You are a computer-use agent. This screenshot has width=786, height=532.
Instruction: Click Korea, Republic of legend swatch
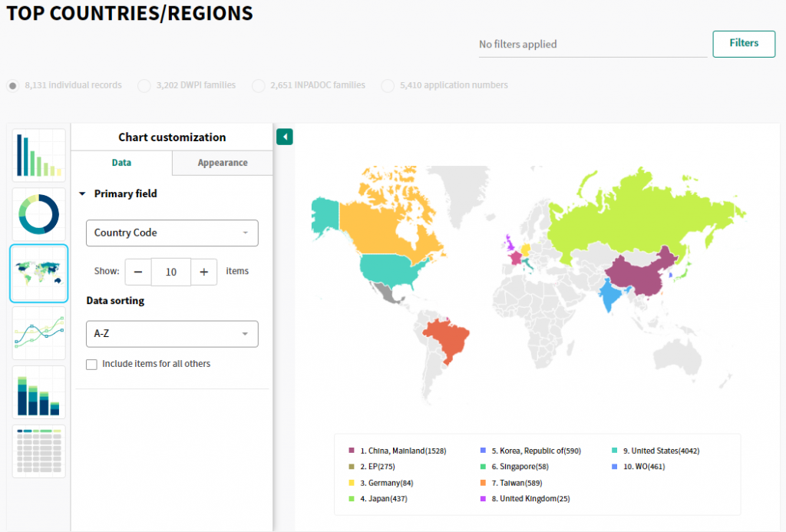484,451
